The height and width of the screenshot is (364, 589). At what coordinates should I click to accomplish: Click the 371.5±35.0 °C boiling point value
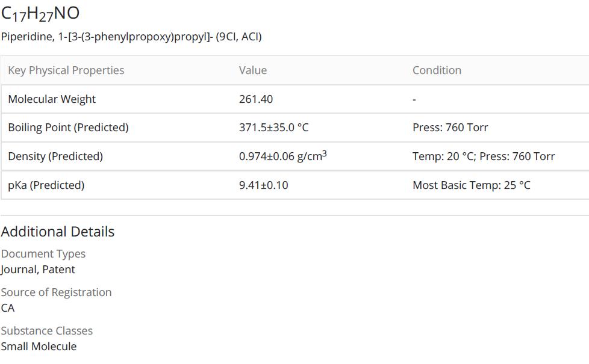pos(274,128)
